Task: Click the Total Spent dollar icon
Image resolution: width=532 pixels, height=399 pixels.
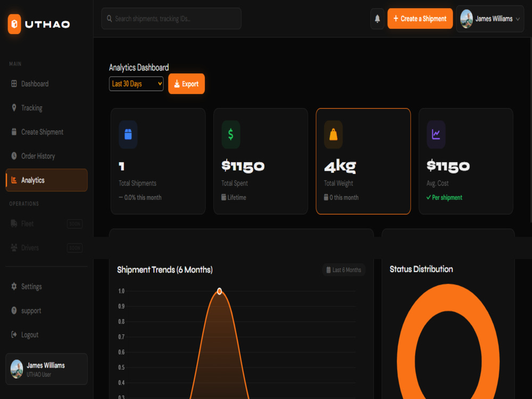Action: point(231,135)
